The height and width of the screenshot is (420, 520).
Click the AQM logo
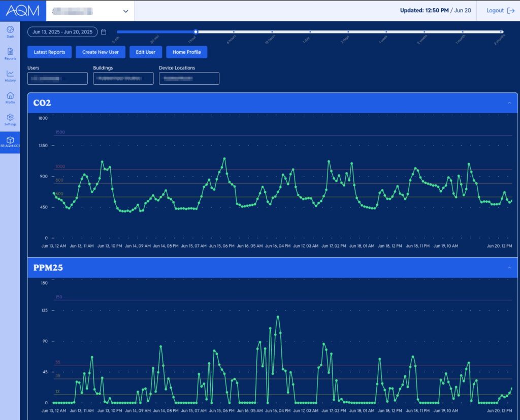22,11
